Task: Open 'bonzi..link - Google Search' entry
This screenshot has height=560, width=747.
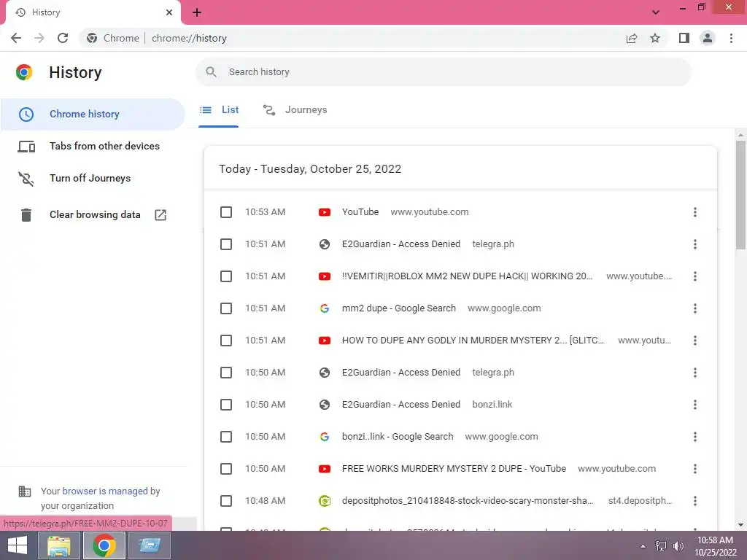Action: tap(398, 437)
